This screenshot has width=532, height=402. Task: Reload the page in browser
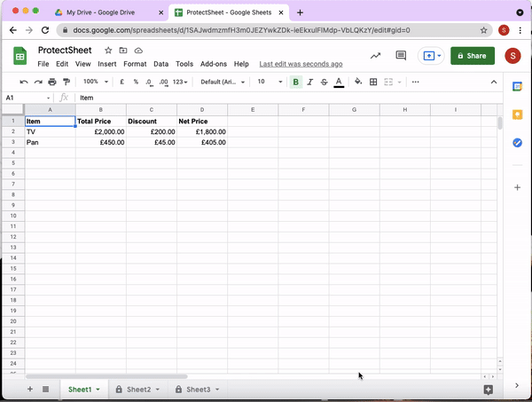pos(45,30)
